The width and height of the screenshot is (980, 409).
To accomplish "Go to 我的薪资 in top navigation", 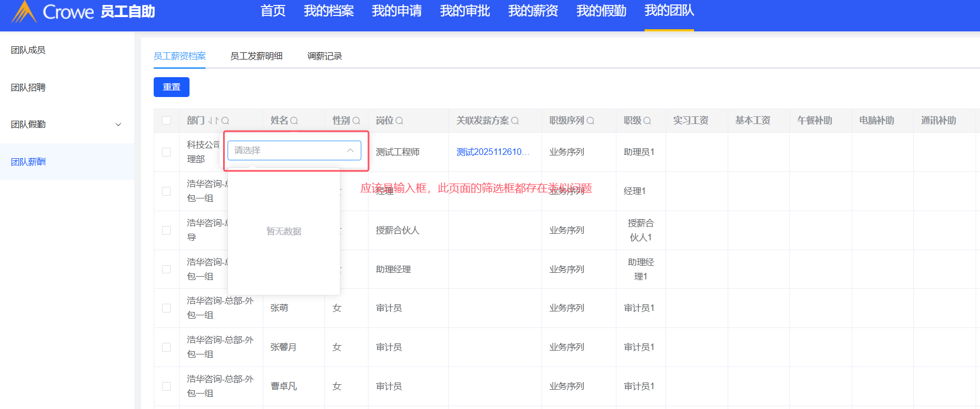I will (x=533, y=11).
